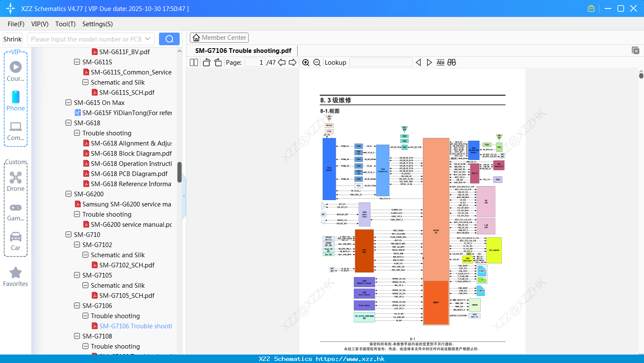The height and width of the screenshot is (363, 644).
Task: Collapse the left panel splitter handle
Action: [184, 196]
